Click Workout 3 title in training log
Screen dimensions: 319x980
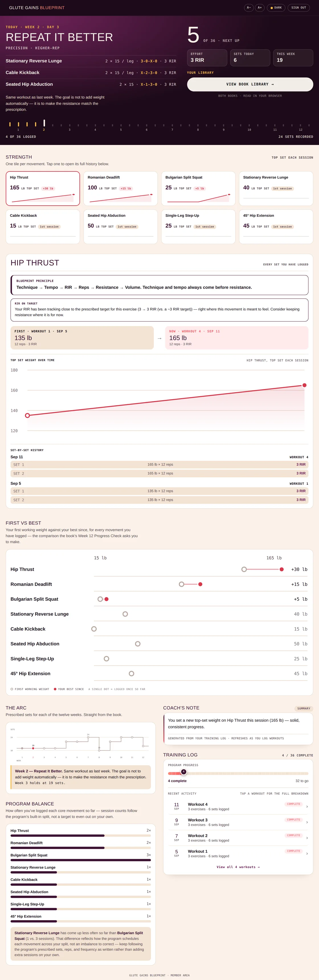pos(198,820)
